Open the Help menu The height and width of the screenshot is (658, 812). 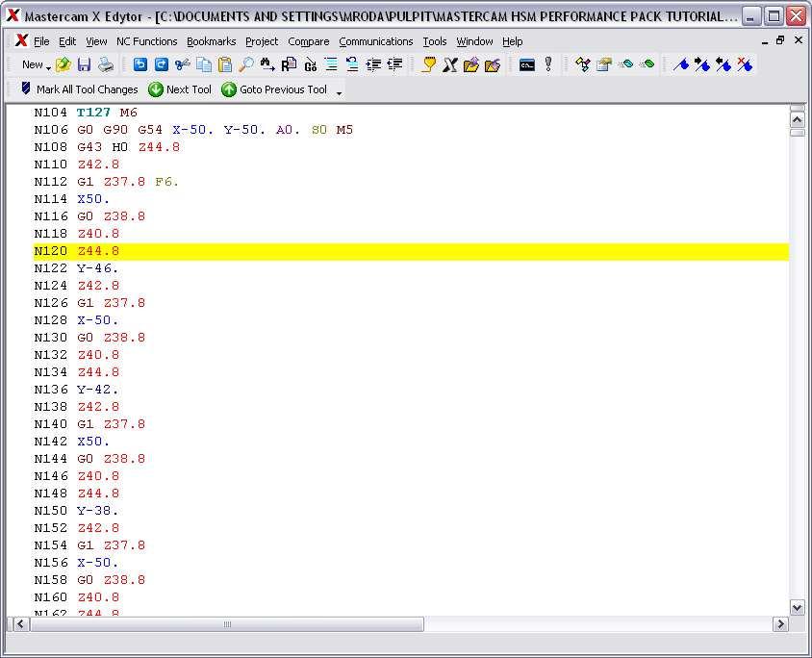click(x=512, y=41)
